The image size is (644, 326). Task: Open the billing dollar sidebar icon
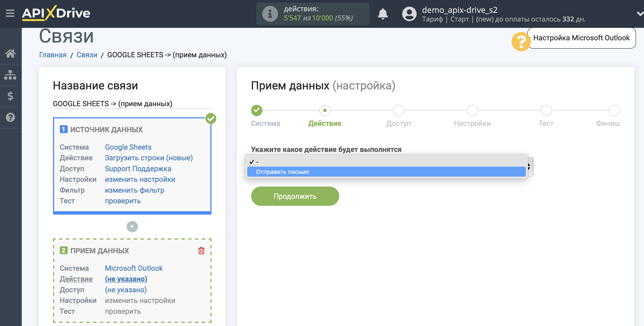[x=10, y=96]
